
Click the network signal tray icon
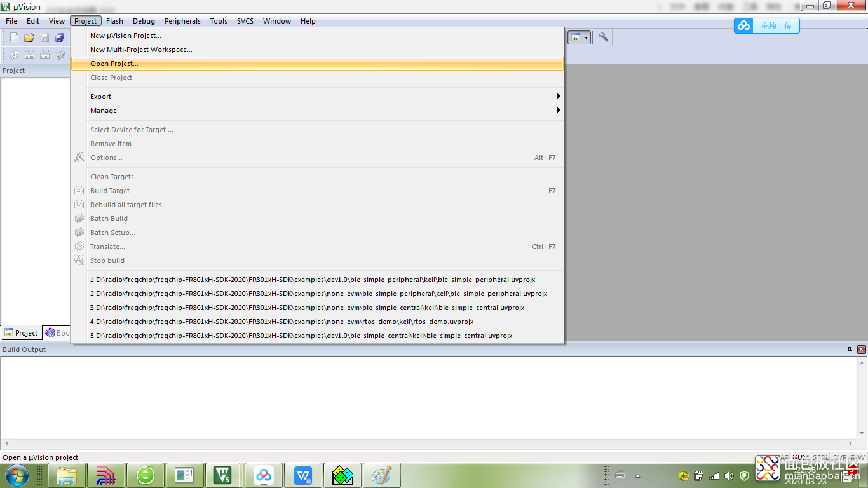tap(714, 476)
